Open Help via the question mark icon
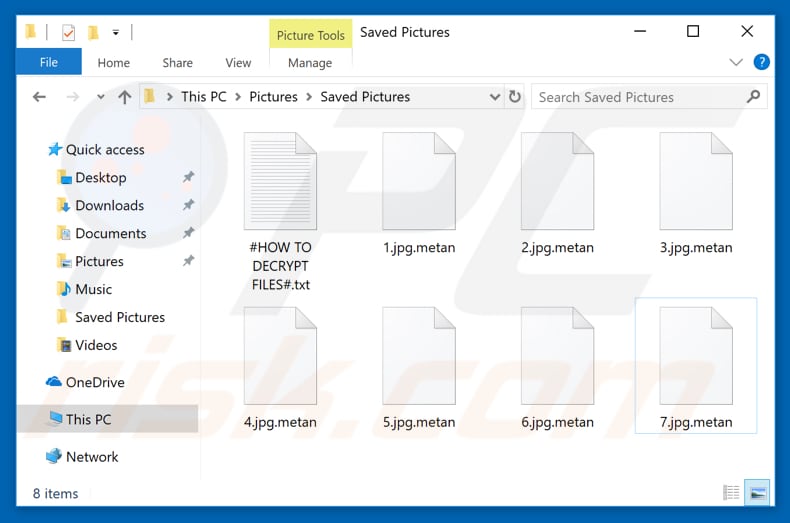 tap(761, 62)
